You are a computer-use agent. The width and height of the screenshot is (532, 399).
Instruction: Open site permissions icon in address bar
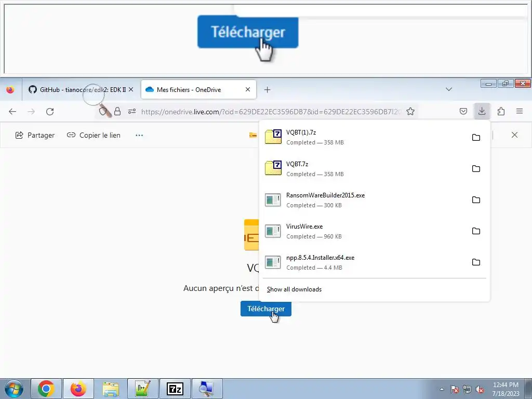132,111
